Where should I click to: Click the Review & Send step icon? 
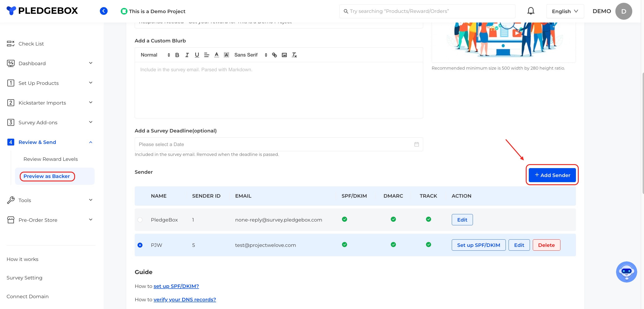point(11,142)
